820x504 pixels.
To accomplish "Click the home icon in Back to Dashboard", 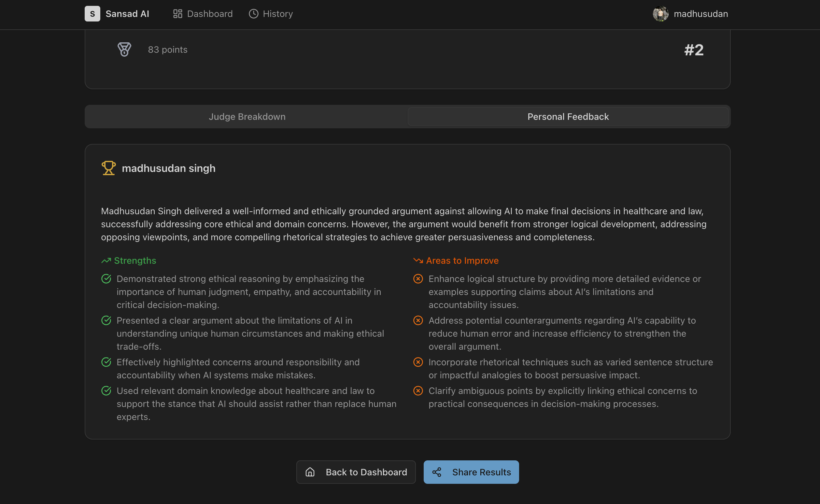I will tap(310, 472).
